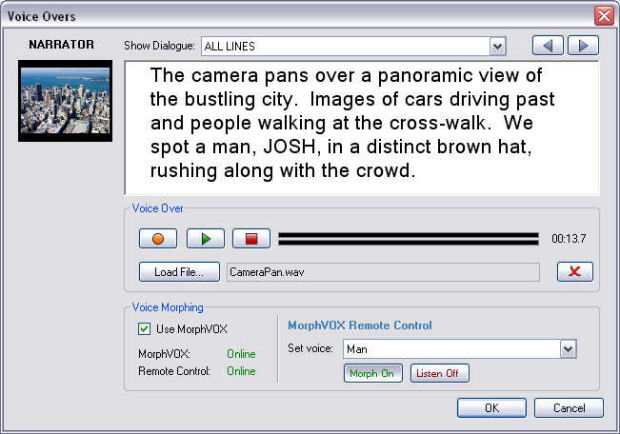This screenshot has width=620, height=434.
Task: Expand the Set voice dropdown arrow
Action: (568, 349)
